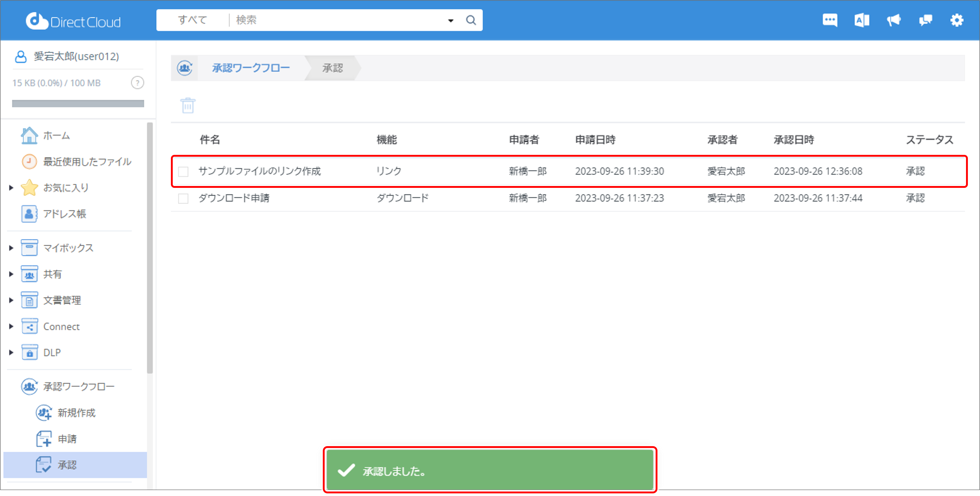Click 承認ワークフロー breadcrumb link
Image resolution: width=980 pixels, height=496 pixels.
click(251, 68)
